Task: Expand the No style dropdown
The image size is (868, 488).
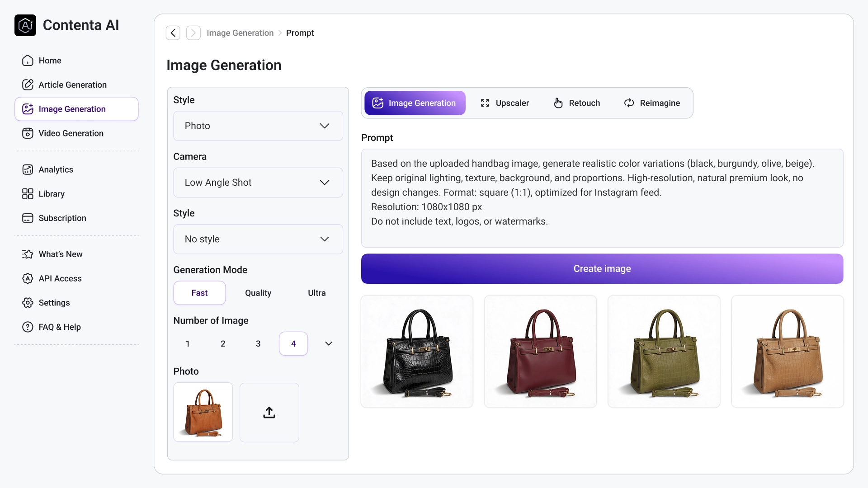Action: tap(258, 239)
